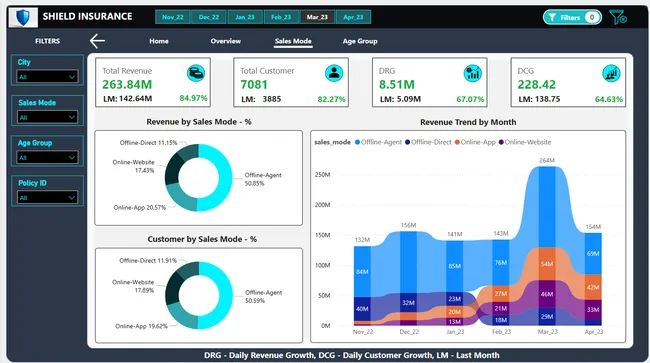Click the Revenue by Sales Mode - % title
The image size is (650, 363).
(199, 122)
